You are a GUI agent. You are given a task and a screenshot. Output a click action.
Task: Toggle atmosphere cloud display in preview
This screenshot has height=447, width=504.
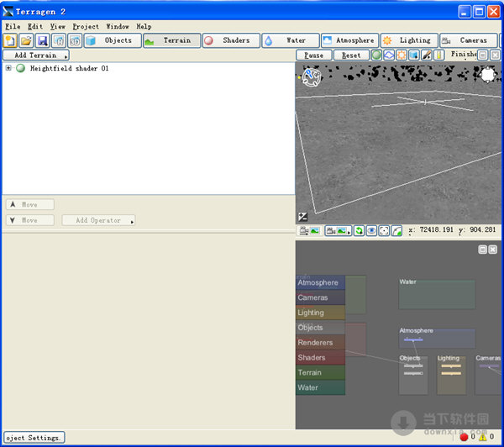(389, 55)
